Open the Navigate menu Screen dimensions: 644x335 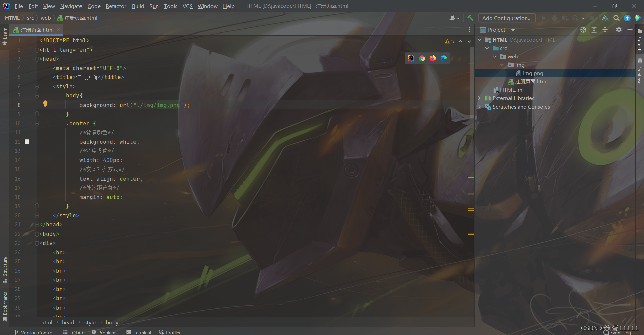click(x=71, y=6)
